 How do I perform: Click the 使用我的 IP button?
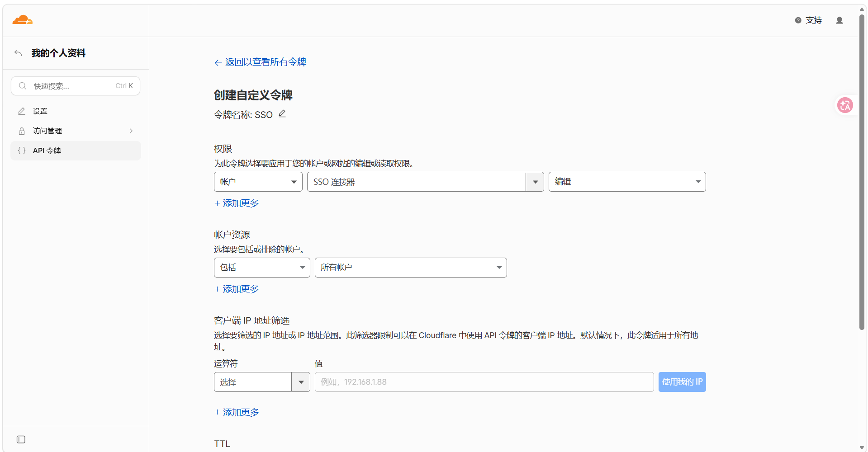pos(682,382)
